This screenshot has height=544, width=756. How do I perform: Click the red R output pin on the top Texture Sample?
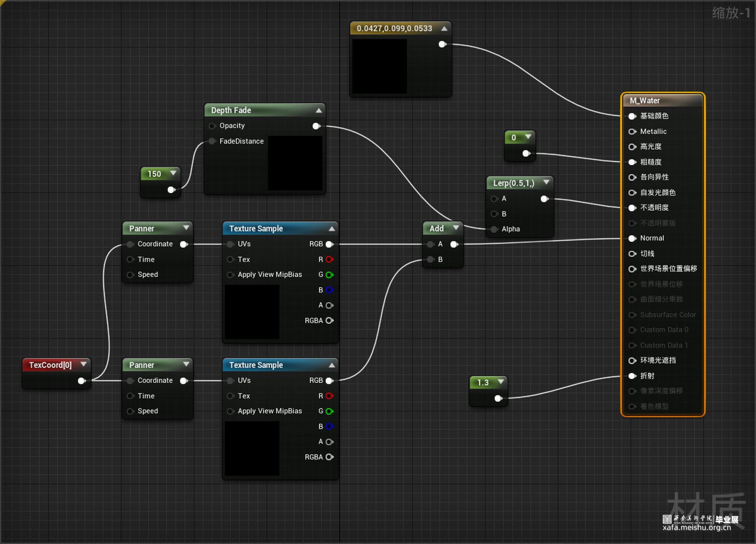tap(329, 259)
